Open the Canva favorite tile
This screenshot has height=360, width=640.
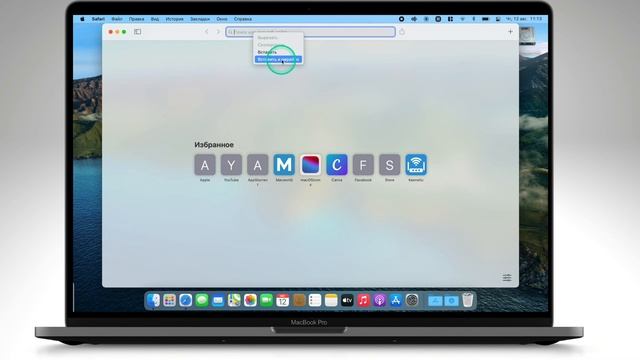point(337,165)
